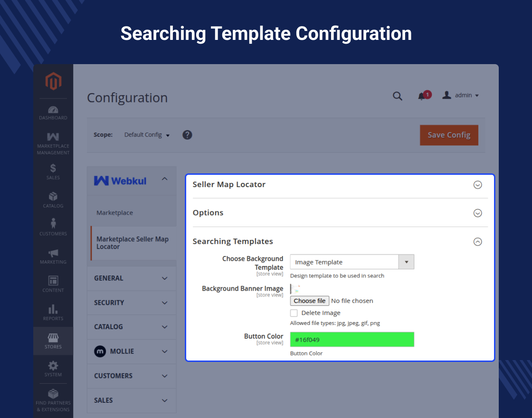The height and width of the screenshot is (418, 532).
Task: Click "Design template to be used in search" note
Action: 337,276
